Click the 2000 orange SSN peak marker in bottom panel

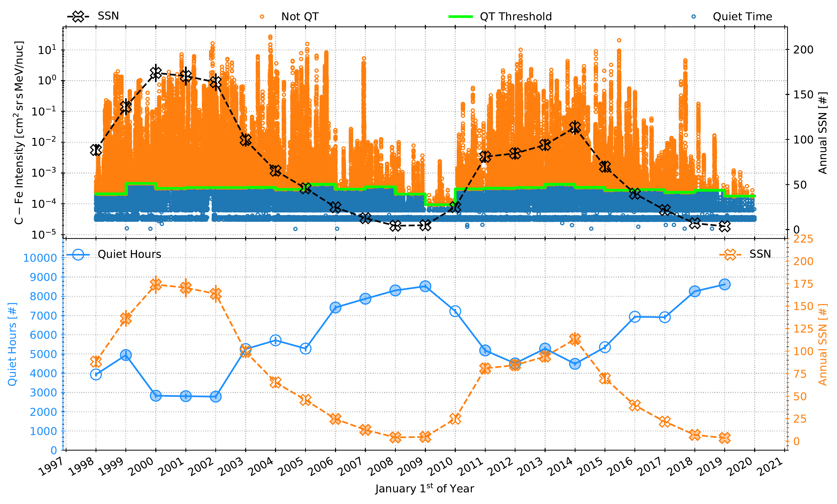156,284
